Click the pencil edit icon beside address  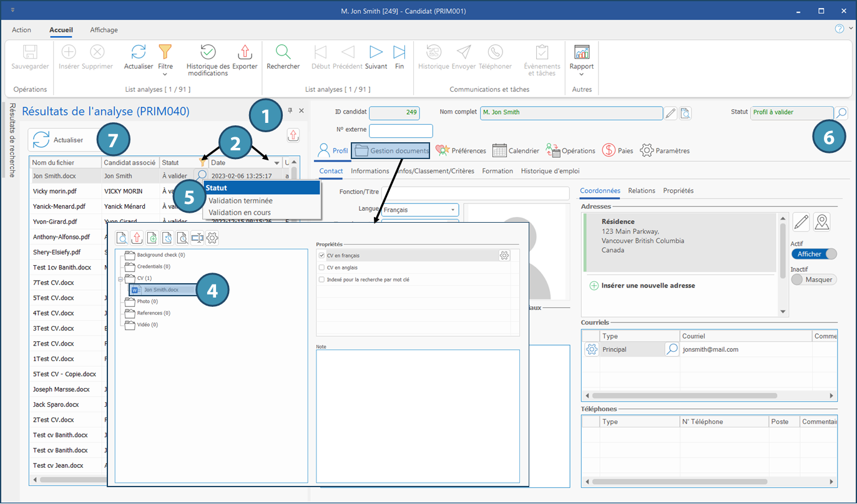coord(801,222)
